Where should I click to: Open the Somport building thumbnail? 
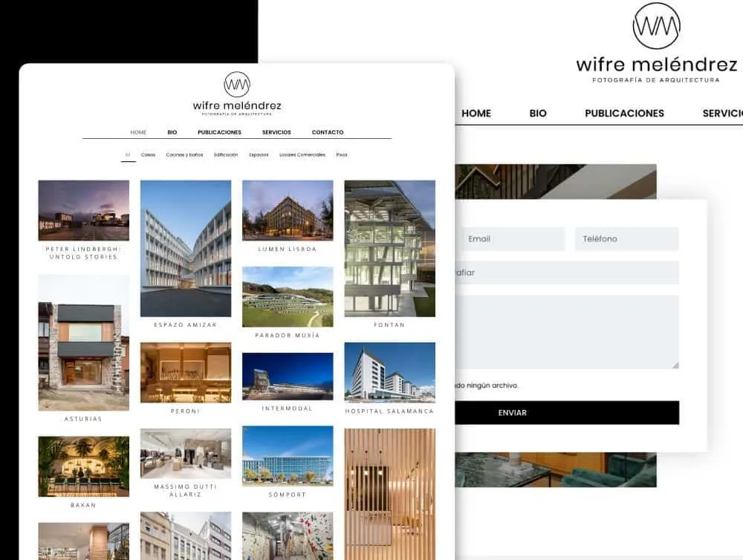(288, 456)
